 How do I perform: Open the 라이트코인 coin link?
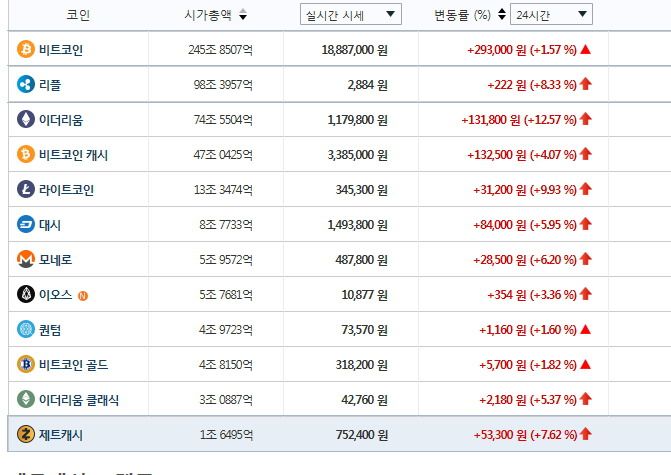click(66, 190)
